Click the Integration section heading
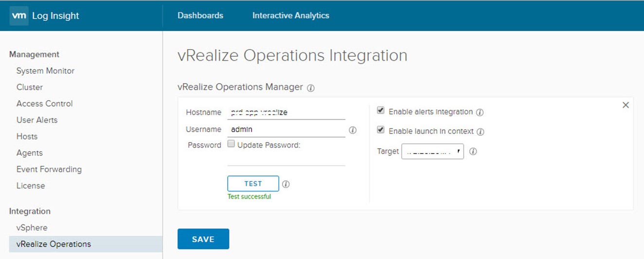644x259 pixels. (30, 211)
